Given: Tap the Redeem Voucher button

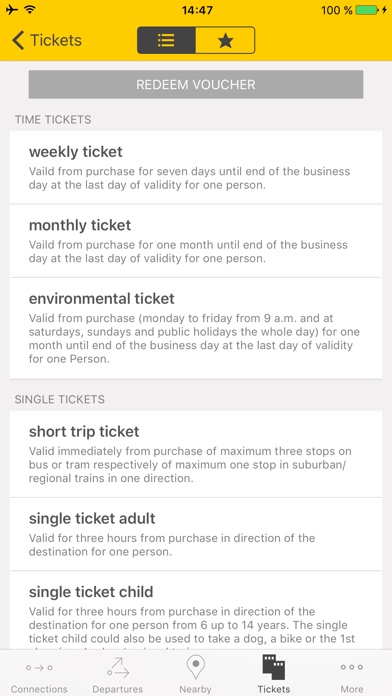Looking at the screenshot, I should 196,84.
